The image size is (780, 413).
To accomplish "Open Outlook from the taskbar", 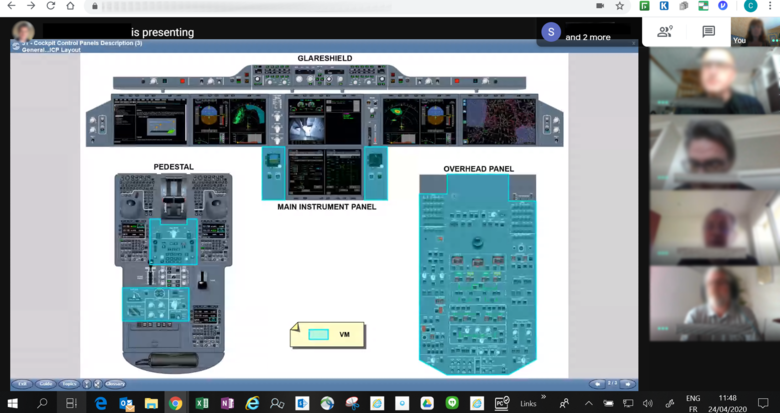I will [x=126, y=403].
